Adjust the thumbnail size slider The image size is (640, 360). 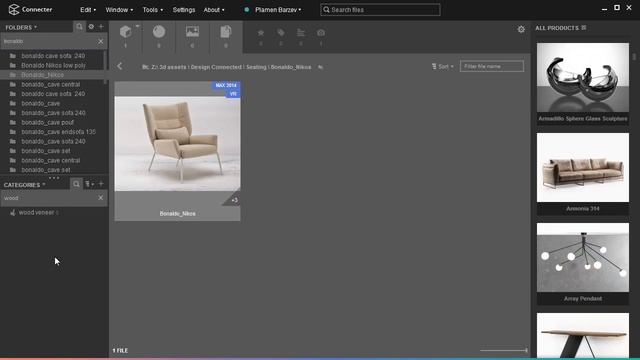click(504, 350)
